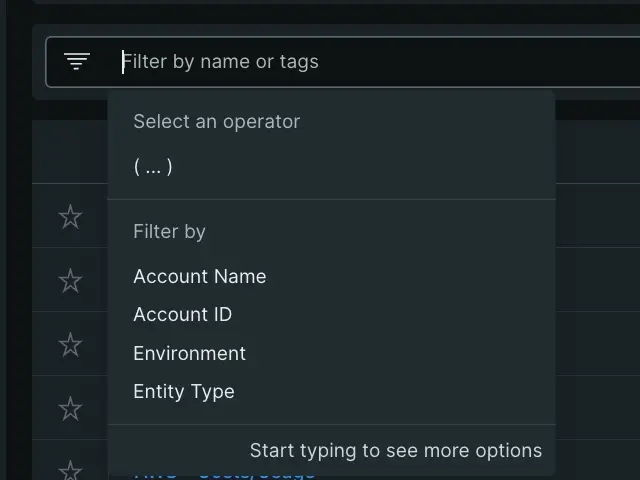Image resolution: width=640 pixels, height=480 pixels.
Task: Favorite the first row with its star
Action: pos(70,216)
